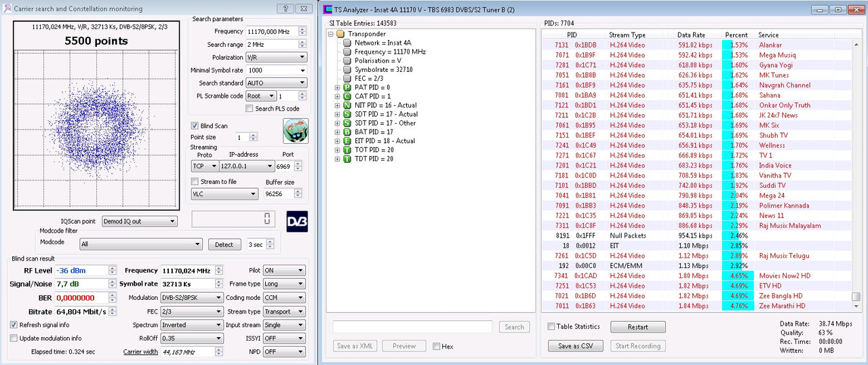868x365 pixels.
Task: Open the FEC 2/3 dropdown
Action: tap(192, 311)
